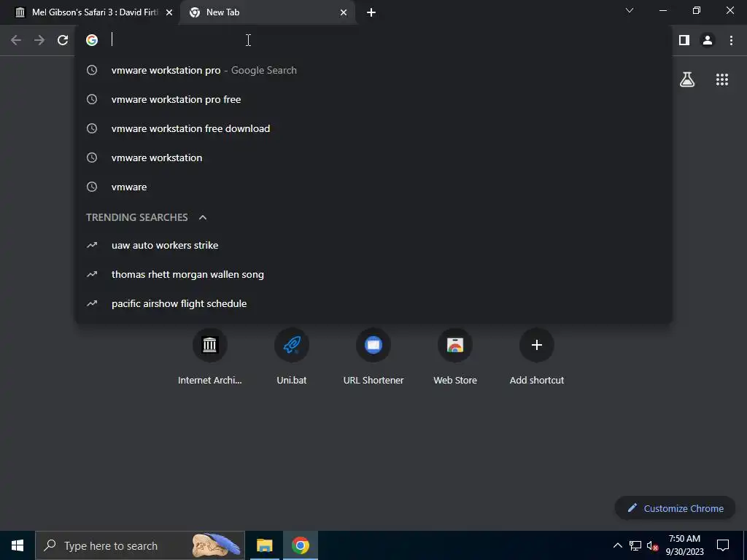Select the plain 'vmware' suggestion
Image resolution: width=747 pixels, height=560 pixels.
[x=373, y=187]
